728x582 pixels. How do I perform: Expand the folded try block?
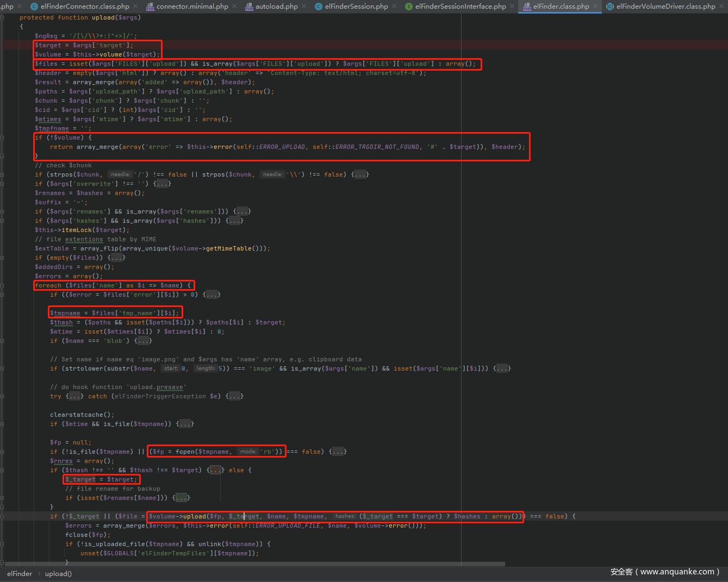point(74,396)
